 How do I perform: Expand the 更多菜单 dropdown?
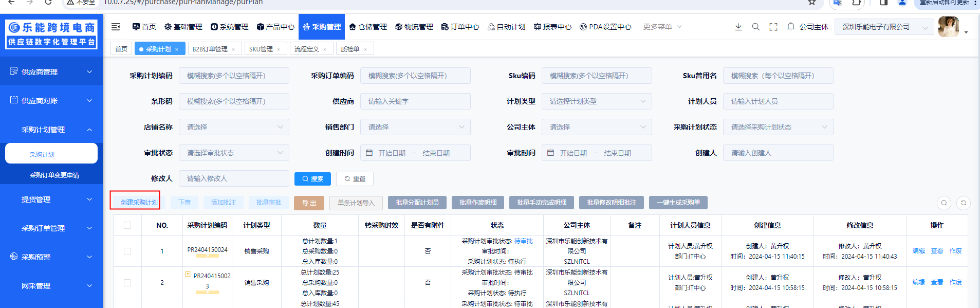[x=662, y=27]
